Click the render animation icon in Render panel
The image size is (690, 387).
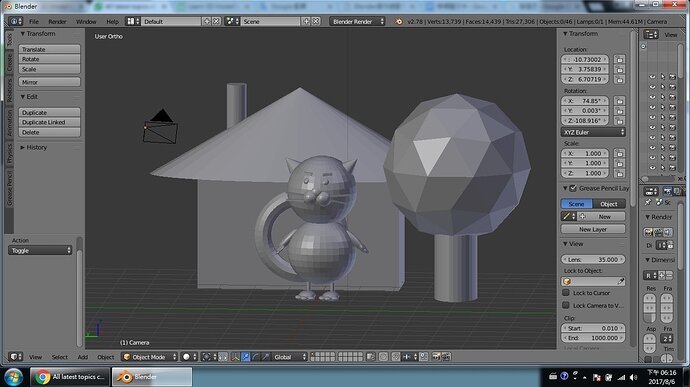coord(658,232)
